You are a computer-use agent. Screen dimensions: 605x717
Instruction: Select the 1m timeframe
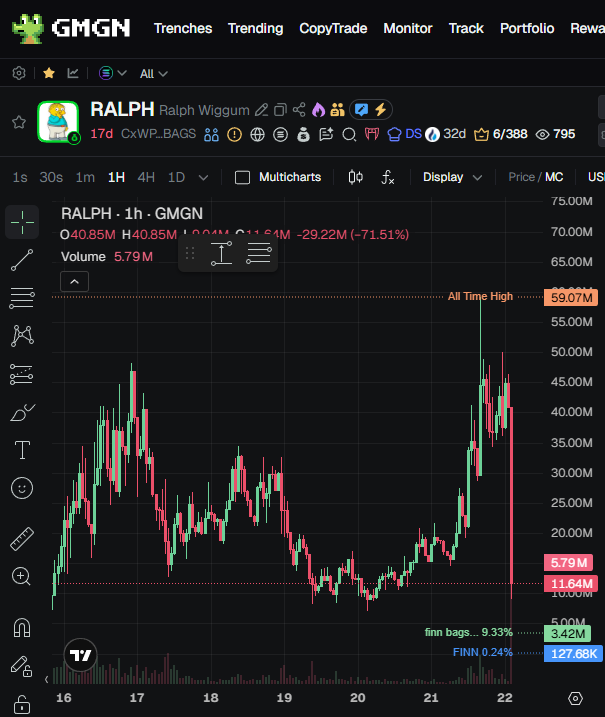click(x=85, y=177)
